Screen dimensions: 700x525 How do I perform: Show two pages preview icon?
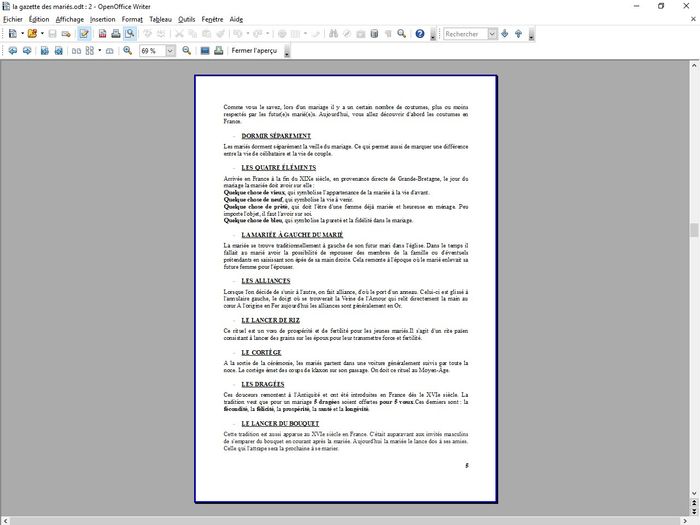click(76, 50)
